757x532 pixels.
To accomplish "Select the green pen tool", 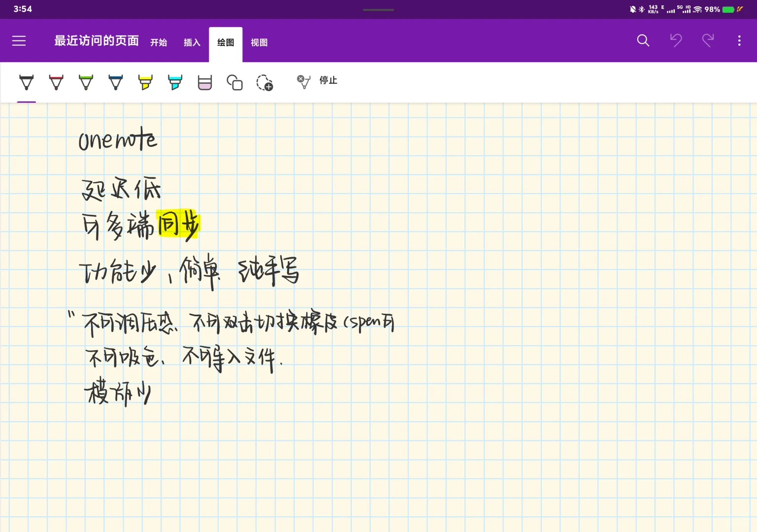I will pos(86,82).
